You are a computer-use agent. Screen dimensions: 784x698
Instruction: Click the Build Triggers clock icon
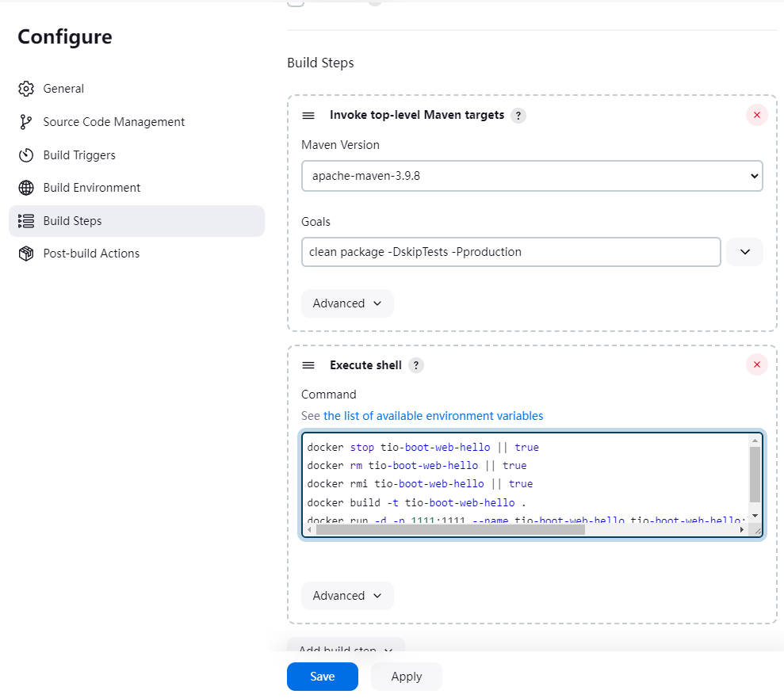(x=26, y=155)
